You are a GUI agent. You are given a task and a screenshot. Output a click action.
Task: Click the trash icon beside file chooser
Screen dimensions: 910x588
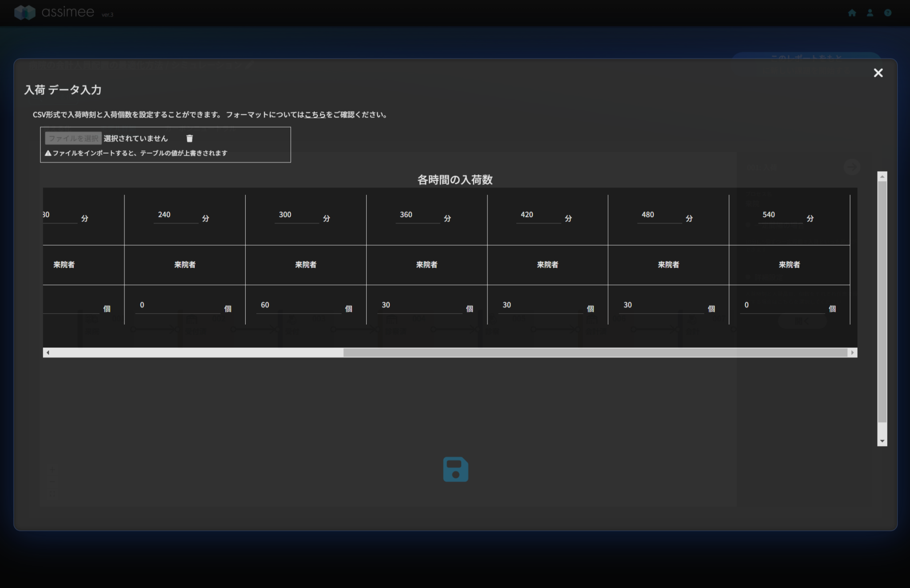pyautogui.click(x=189, y=139)
